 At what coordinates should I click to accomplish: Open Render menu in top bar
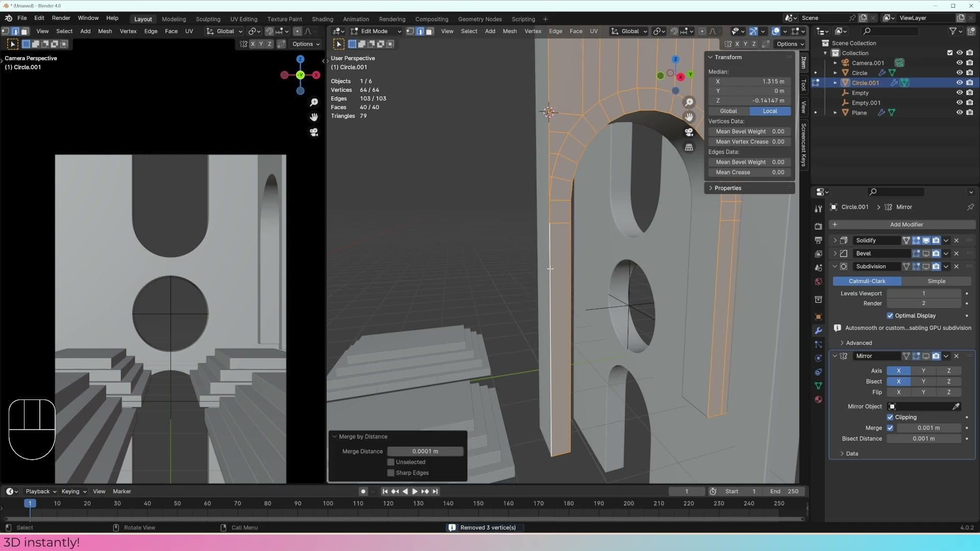(61, 18)
